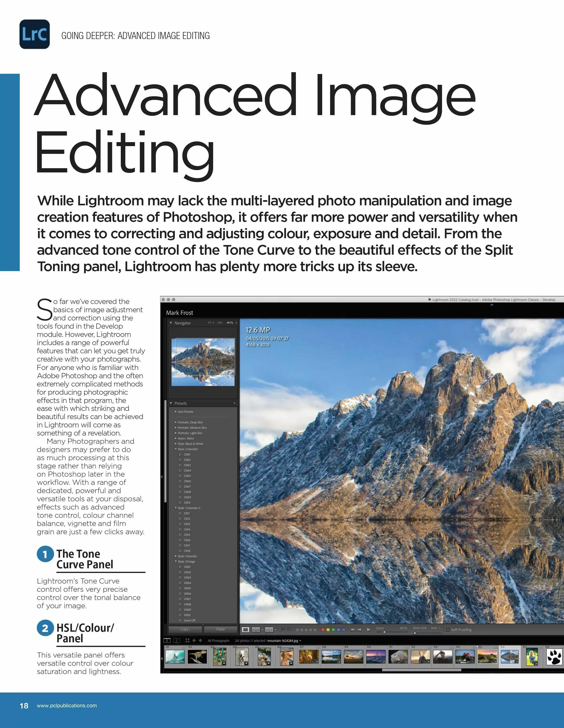This screenshot has height=728, width=564.
Task: Enable Soft Proofing checkbox
Action: click(448, 630)
